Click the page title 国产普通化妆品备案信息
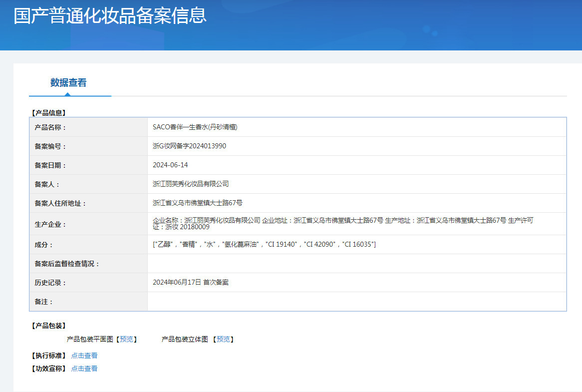The image size is (582, 392). [x=110, y=16]
